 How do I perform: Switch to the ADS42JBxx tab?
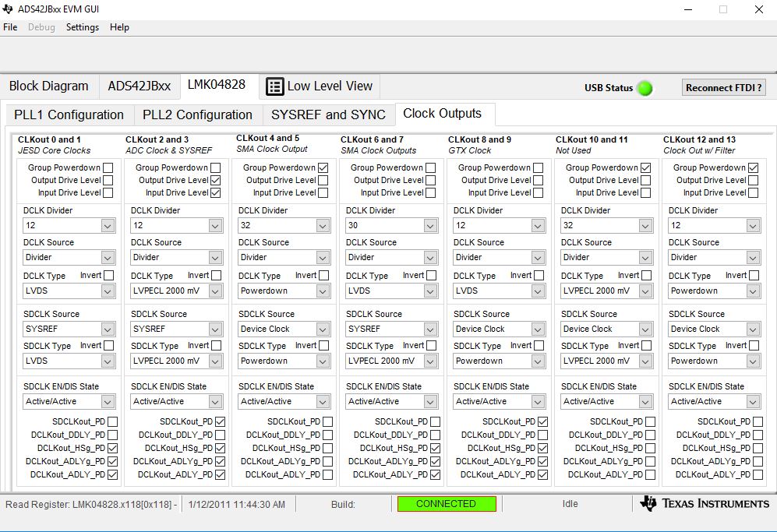coord(140,86)
